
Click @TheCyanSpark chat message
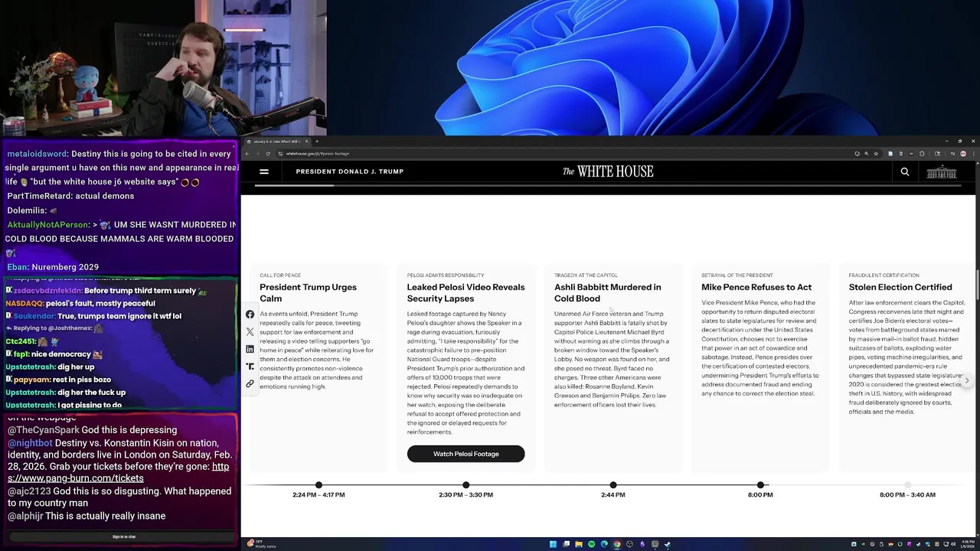point(92,430)
